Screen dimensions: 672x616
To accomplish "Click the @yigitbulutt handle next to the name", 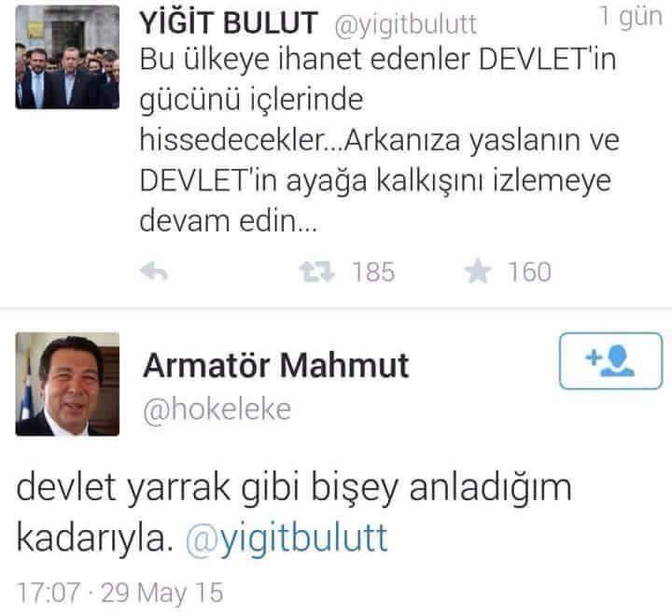I will tap(405, 24).
